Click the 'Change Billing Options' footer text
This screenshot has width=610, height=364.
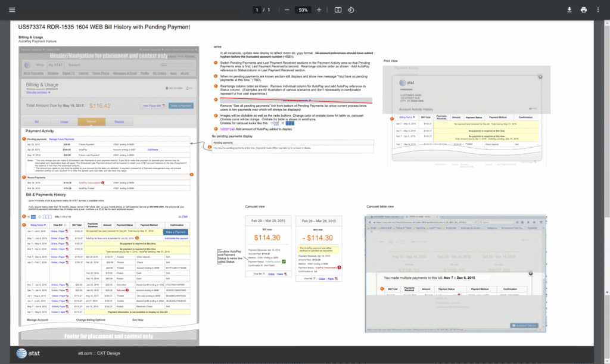click(x=91, y=320)
